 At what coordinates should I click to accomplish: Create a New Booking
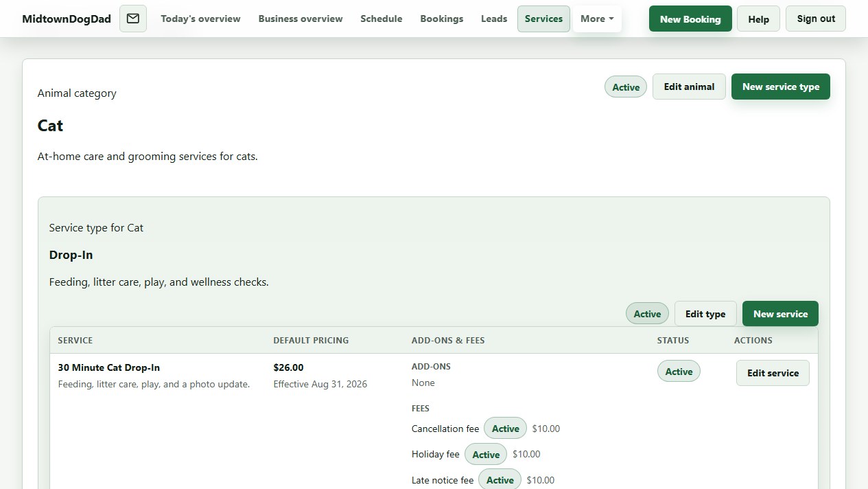point(690,19)
